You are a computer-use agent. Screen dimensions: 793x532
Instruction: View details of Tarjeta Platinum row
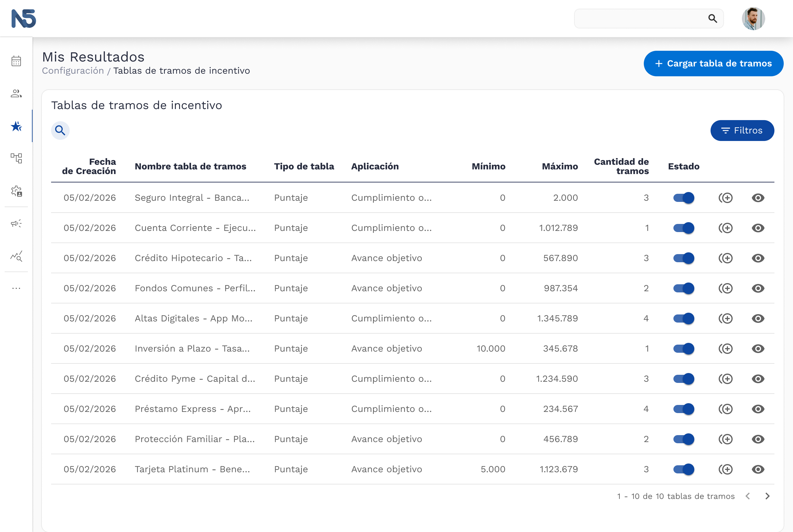click(x=758, y=470)
